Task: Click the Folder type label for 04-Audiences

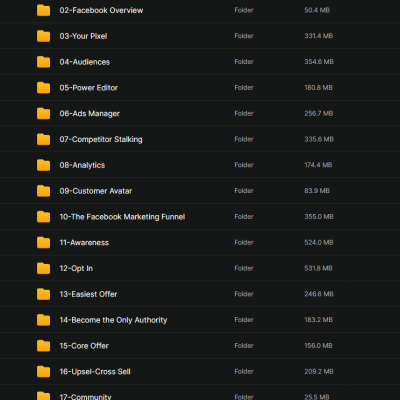Action: coord(244,62)
